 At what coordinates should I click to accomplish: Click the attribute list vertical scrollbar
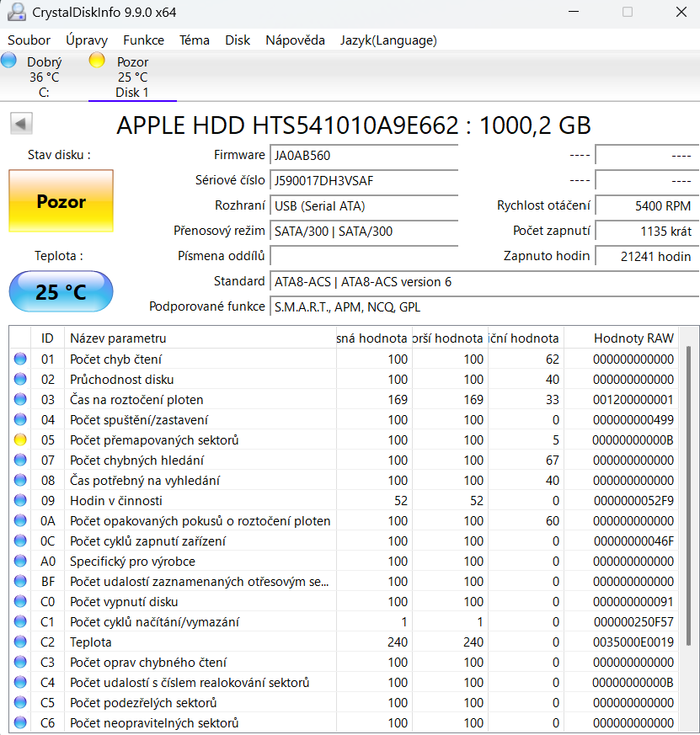689,496
